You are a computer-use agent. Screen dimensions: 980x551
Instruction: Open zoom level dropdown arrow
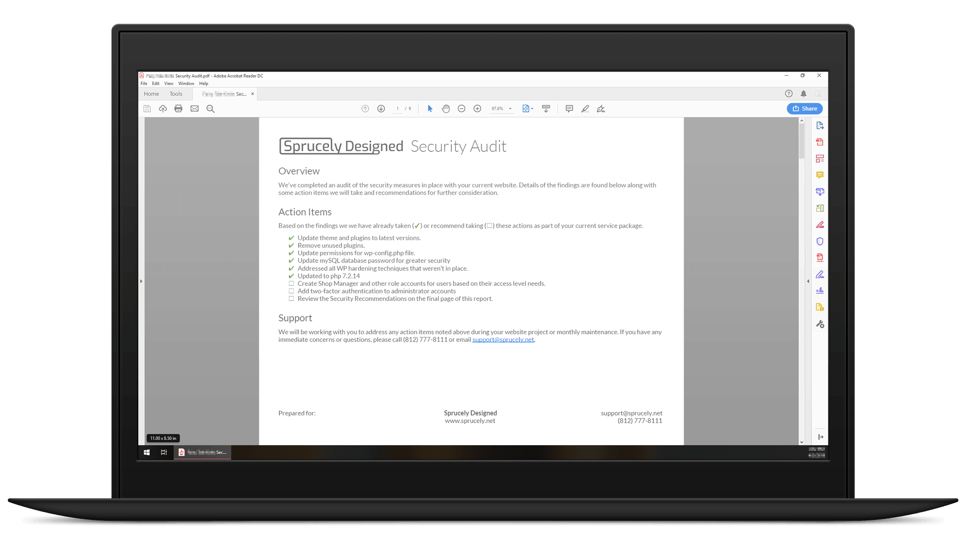click(x=510, y=109)
